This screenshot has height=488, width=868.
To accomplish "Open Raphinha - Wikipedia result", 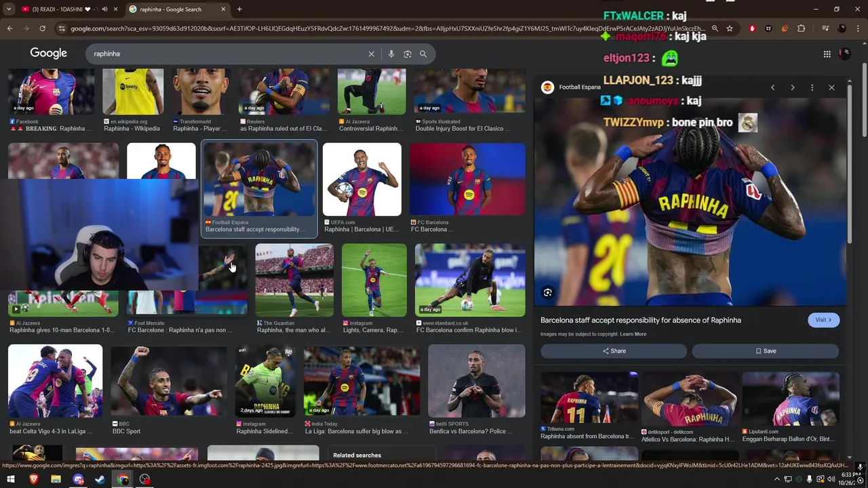I will (x=133, y=101).
